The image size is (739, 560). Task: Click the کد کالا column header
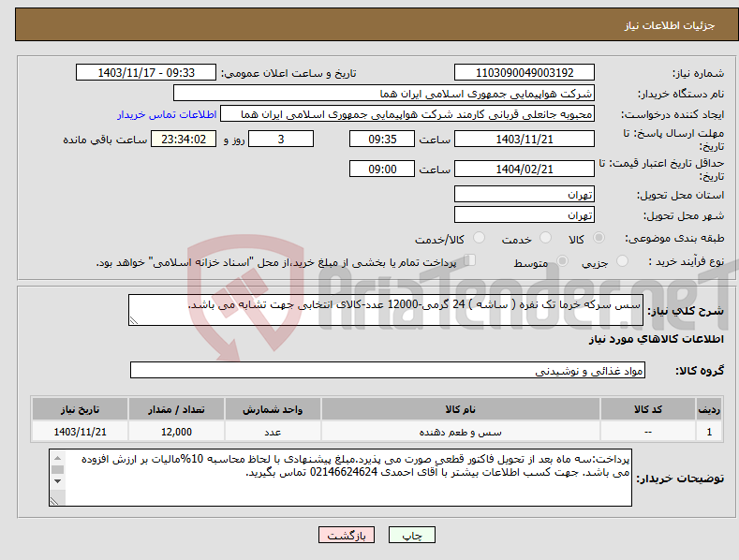pos(647,409)
